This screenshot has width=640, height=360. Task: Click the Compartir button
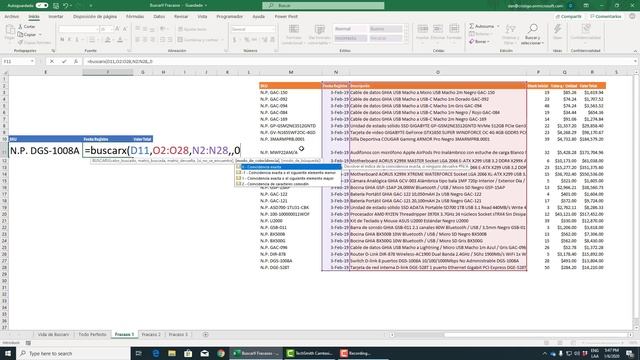(568, 17)
